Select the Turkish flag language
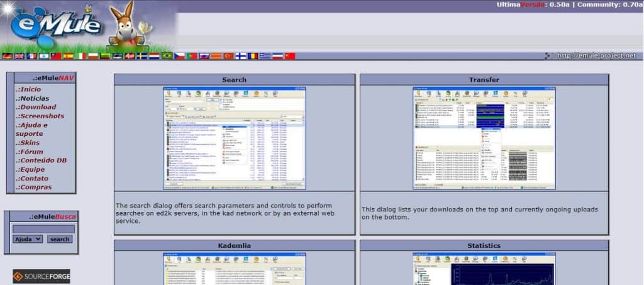The height and width of the screenshot is (285, 644). click(x=228, y=56)
